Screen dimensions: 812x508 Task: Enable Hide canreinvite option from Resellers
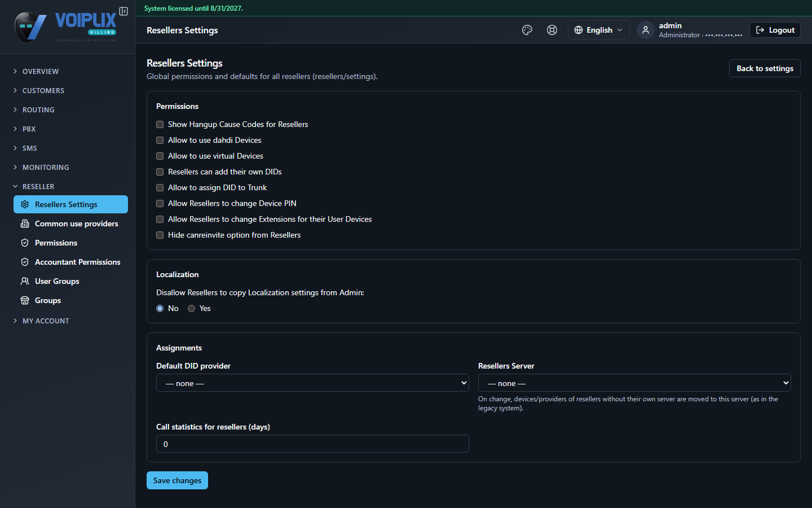coord(160,235)
